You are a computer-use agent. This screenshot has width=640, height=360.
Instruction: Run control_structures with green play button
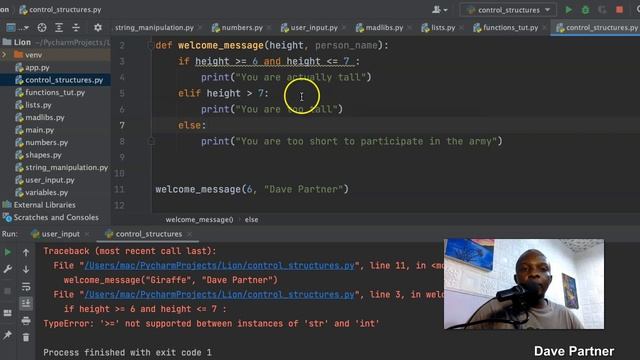[x=568, y=10]
